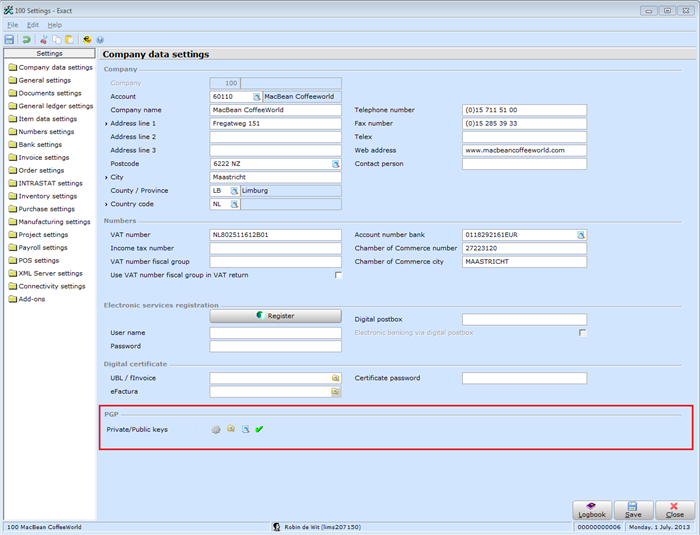Open the Account 60110 lookup magnifier
The image size is (700, 535).
click(257, 96)
